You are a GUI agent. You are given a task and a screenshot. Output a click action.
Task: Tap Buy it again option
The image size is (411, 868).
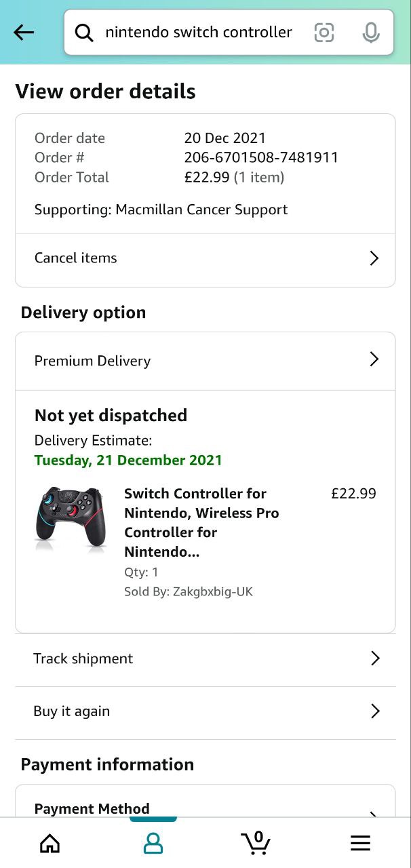click(x=72, y=711)
